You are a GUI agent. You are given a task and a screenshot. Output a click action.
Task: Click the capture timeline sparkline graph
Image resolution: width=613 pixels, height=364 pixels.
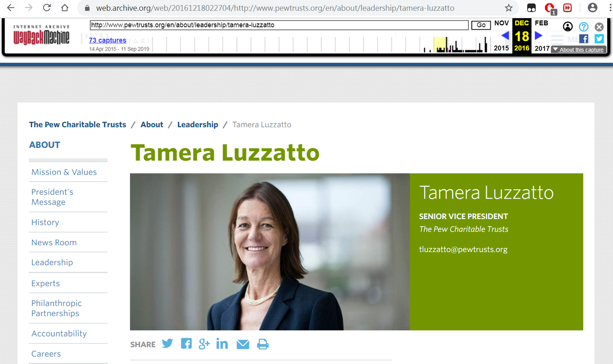(x=321, y=44)
